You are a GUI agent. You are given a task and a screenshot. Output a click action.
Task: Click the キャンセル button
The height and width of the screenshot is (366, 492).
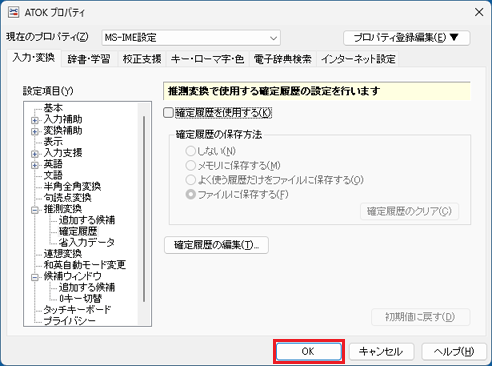pos(381,351)
